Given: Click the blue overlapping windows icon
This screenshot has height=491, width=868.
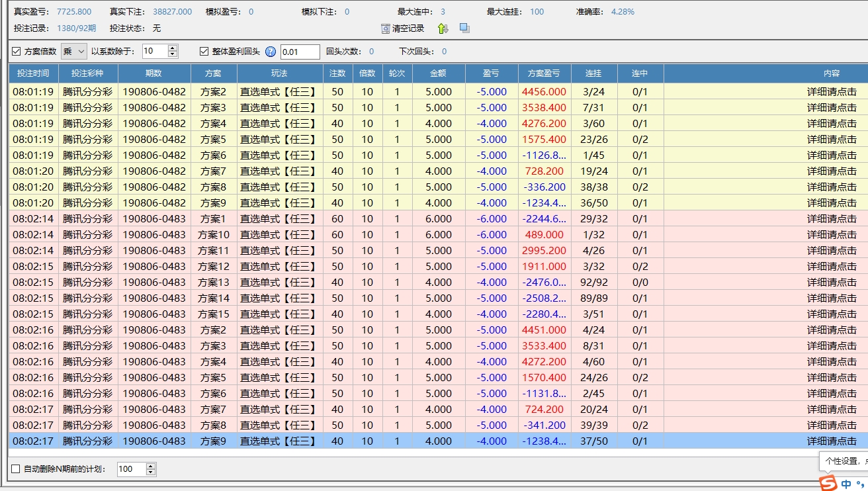Looking at the screenshot, I should (x=464, y=28).
